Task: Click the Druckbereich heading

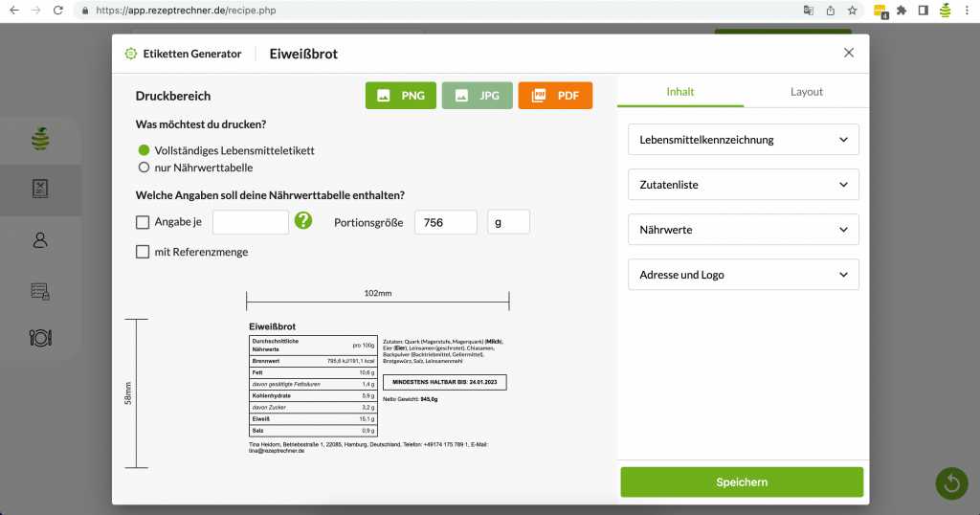Action: tap(173, 96)
